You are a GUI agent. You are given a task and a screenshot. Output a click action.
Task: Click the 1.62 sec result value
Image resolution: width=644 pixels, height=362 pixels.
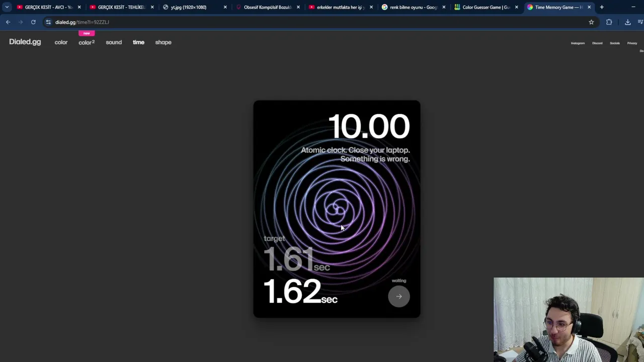(300, 292)
